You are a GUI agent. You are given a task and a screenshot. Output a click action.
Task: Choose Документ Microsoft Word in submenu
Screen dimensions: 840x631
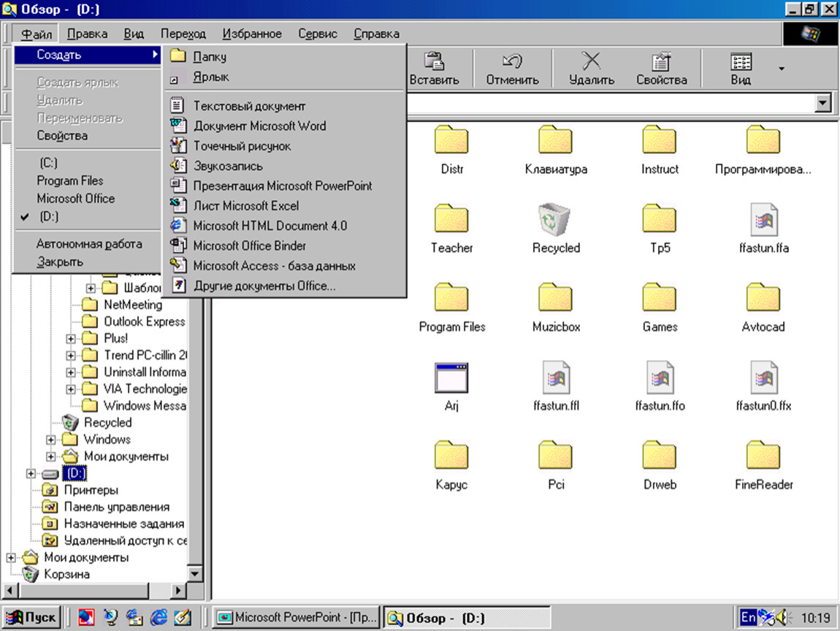(x=284, y=126)
